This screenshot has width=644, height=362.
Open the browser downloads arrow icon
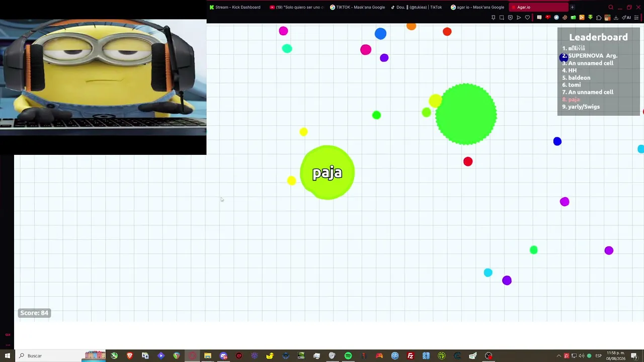tap(616, 18)
